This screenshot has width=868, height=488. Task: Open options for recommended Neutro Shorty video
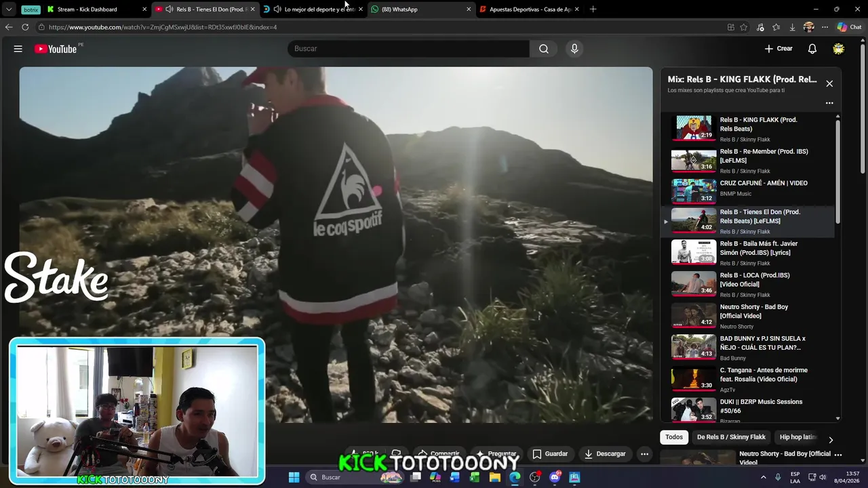click(838, 454)
